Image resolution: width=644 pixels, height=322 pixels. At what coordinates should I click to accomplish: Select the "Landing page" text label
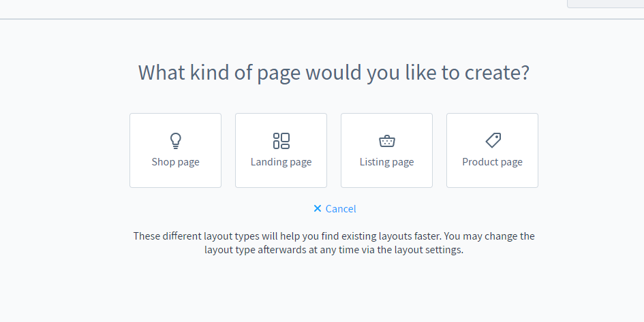(281, 162)
